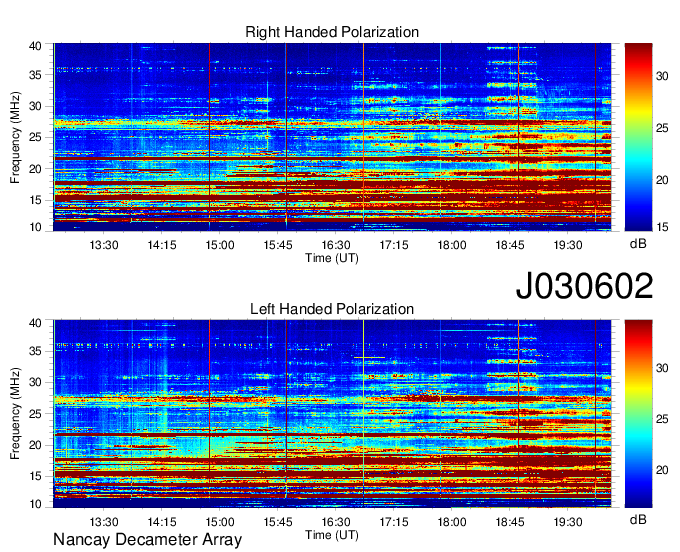The image size is (680, 552).
Task: Click 16:30 tick on Right Handed time axis
Action: (x=336, y=245)
